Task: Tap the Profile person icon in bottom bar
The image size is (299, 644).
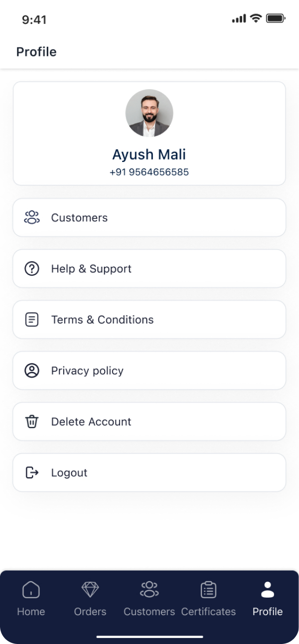Action: (268, 590)
